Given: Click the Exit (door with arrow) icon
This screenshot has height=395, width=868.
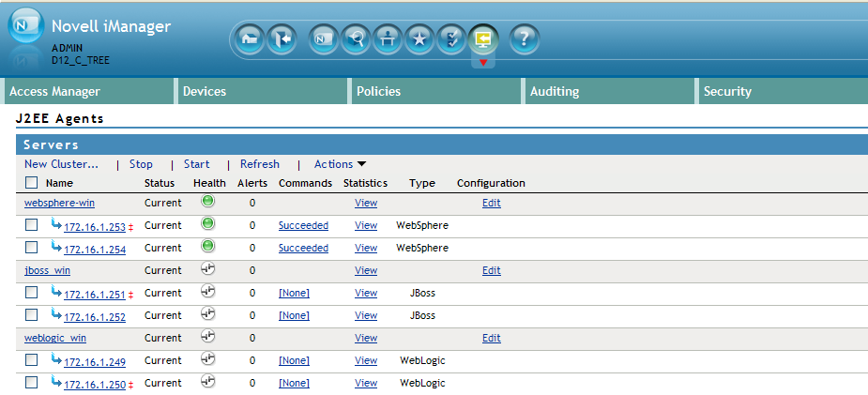Looking at the screenshot, I should tap(282, 39).
